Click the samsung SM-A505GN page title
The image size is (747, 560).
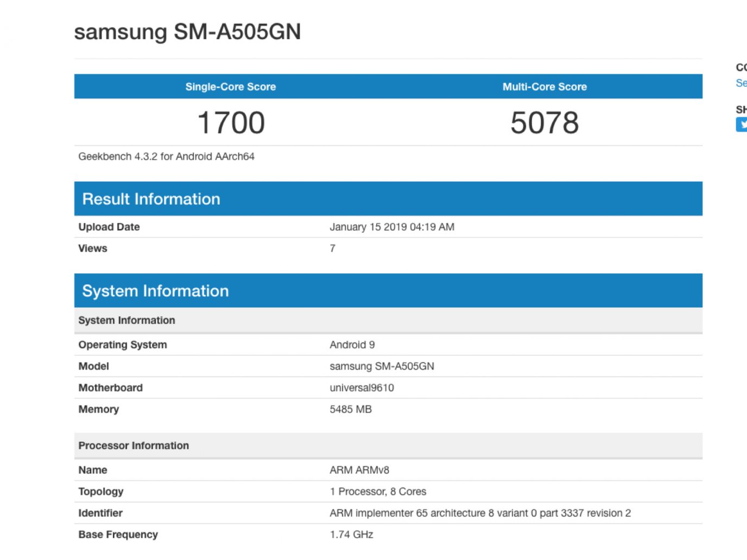[187, 32]
